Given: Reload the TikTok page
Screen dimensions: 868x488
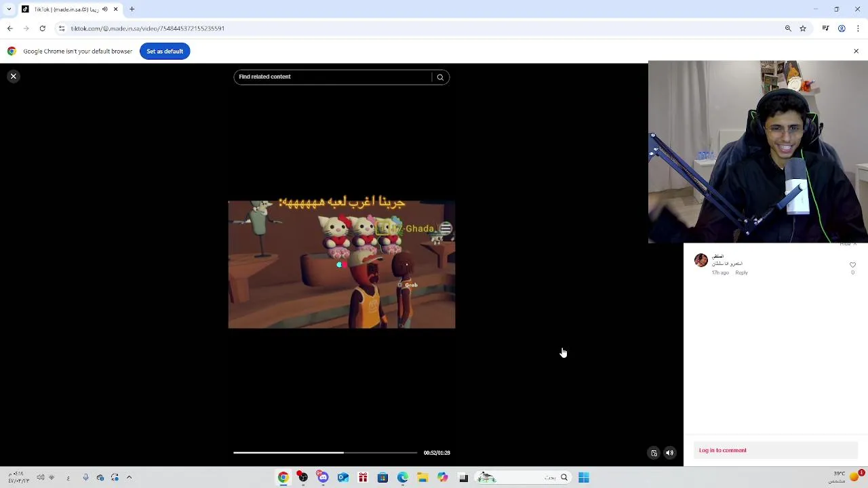Looking at the screenshot, I should (42, 28).
